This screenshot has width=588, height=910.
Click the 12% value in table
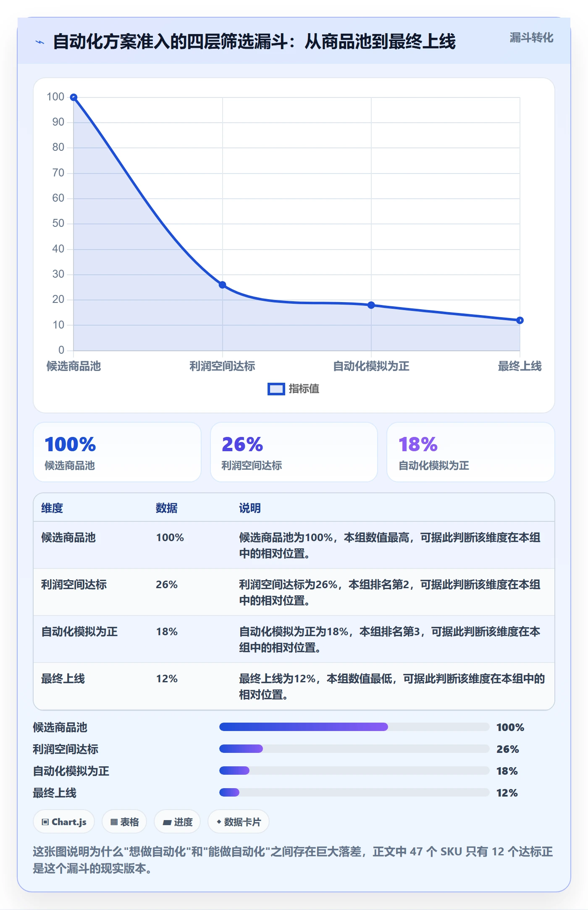(167, 679)
